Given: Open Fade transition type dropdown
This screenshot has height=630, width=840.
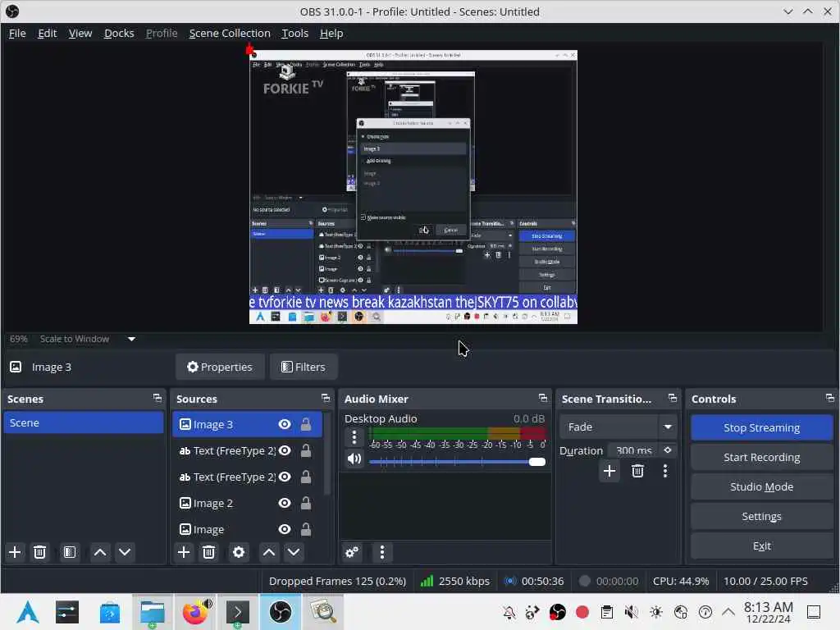Looking at the screenshot, I should [x=619, y=427].
